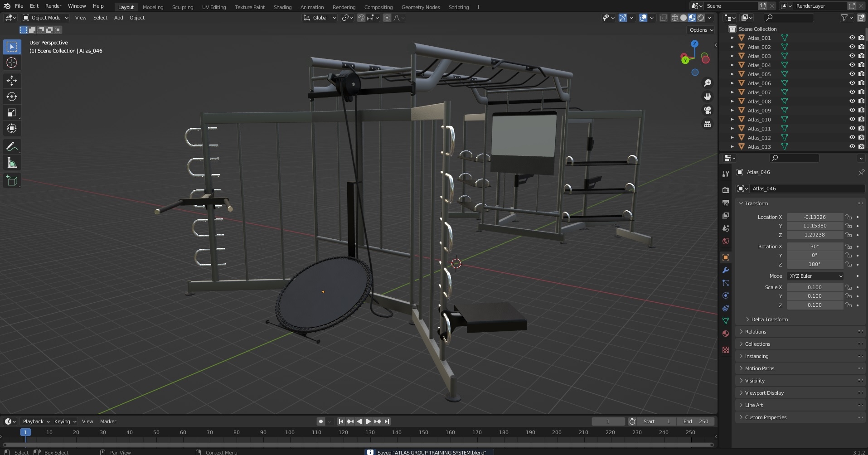Activate the Rotate tool
The width and height of the screenshot is (868, 455).
[x=12, y=97]
